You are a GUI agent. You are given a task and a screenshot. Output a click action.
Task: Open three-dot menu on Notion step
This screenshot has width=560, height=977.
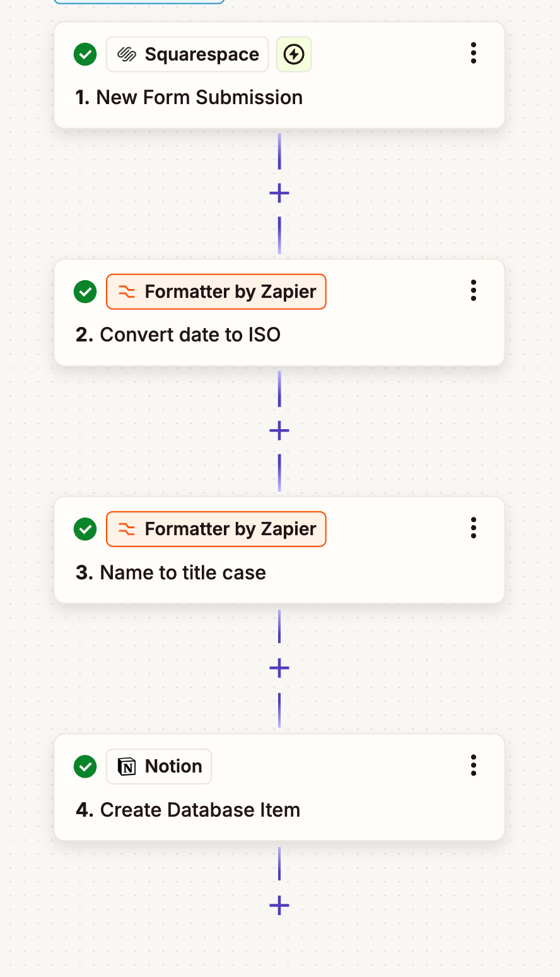[473, 766]
